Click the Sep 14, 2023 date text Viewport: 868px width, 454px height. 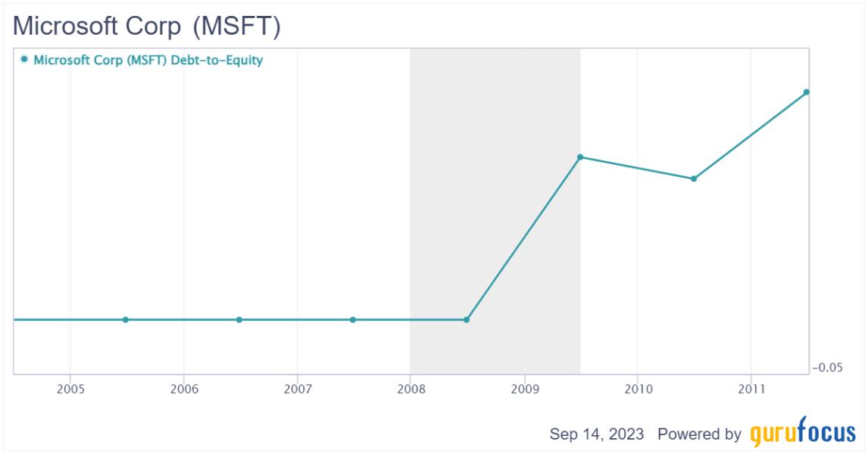[597, 434]
